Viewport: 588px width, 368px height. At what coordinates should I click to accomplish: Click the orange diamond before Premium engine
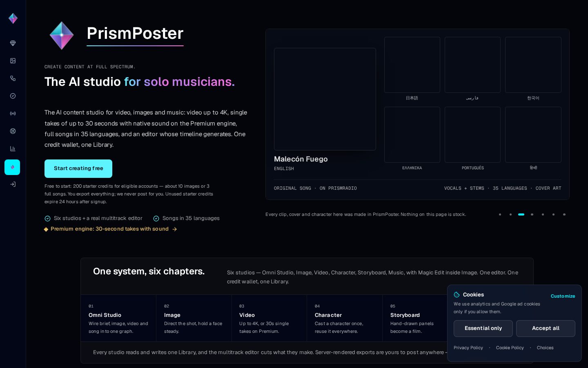tap(46, 229)
